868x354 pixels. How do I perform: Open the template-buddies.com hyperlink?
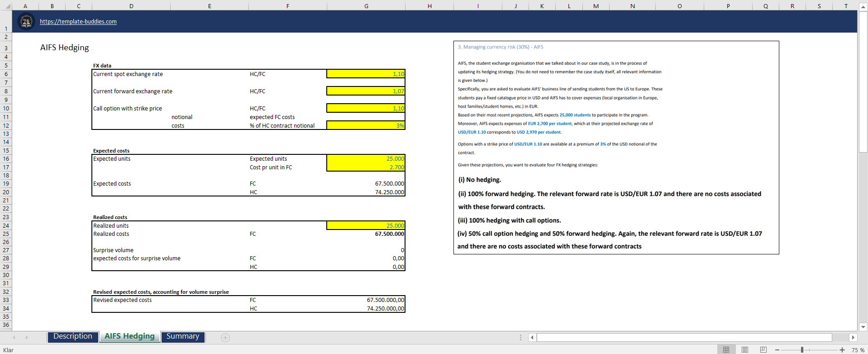click(x=78, y=21)
